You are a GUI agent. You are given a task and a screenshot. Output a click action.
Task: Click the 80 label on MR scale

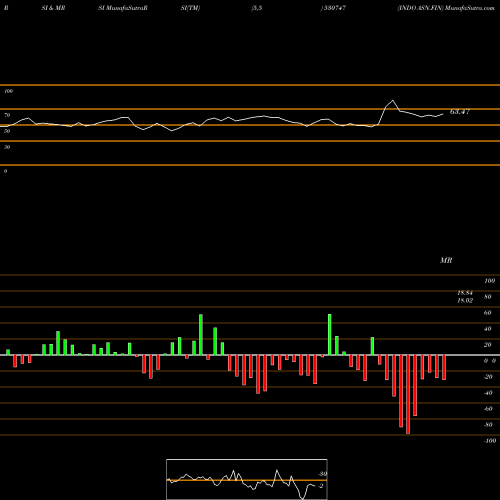pos(488,297)
